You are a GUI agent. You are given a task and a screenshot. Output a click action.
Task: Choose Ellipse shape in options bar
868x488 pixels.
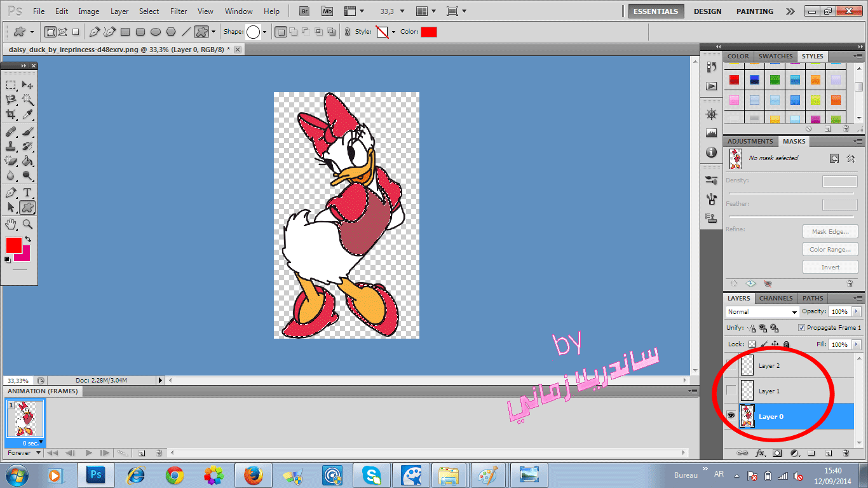click(x=156, y=32)
